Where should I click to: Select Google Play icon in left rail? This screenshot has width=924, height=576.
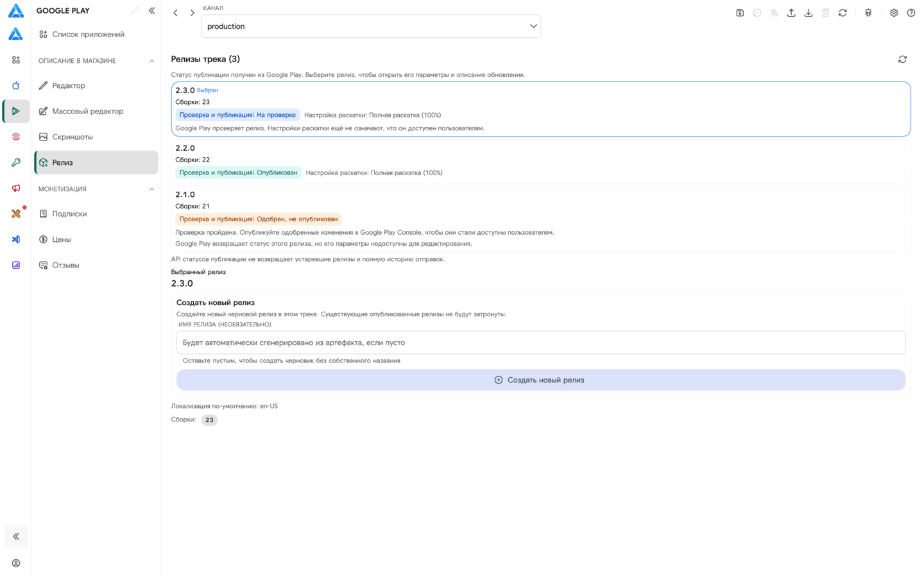coord(16,111)
